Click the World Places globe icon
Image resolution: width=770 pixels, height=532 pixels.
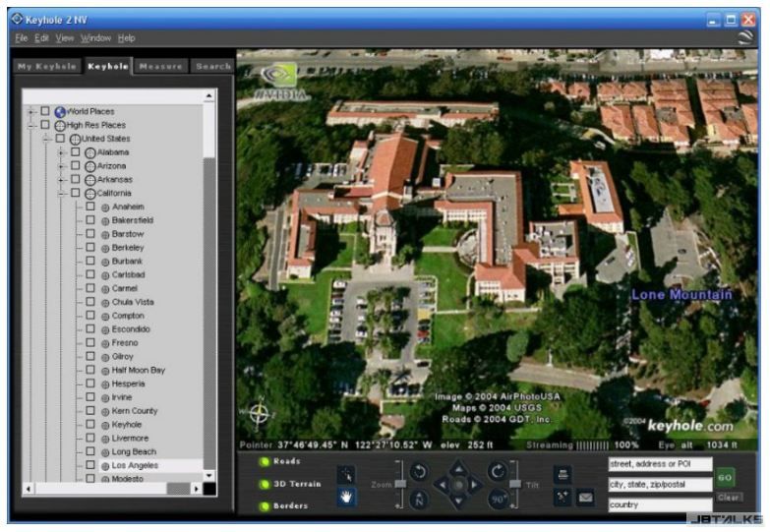click(60, 112)
